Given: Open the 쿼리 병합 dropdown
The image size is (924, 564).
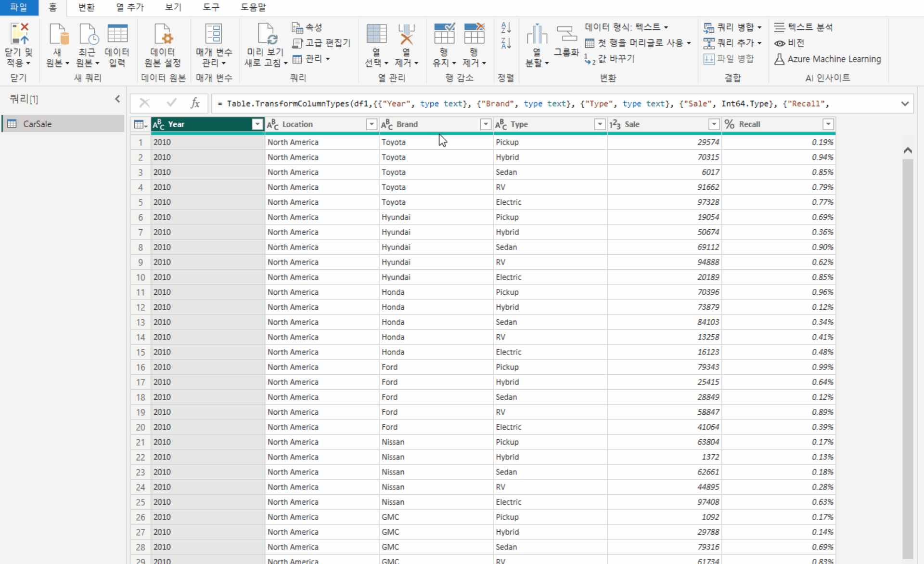Looking at the screenshot, I should (x=733, y=27).
